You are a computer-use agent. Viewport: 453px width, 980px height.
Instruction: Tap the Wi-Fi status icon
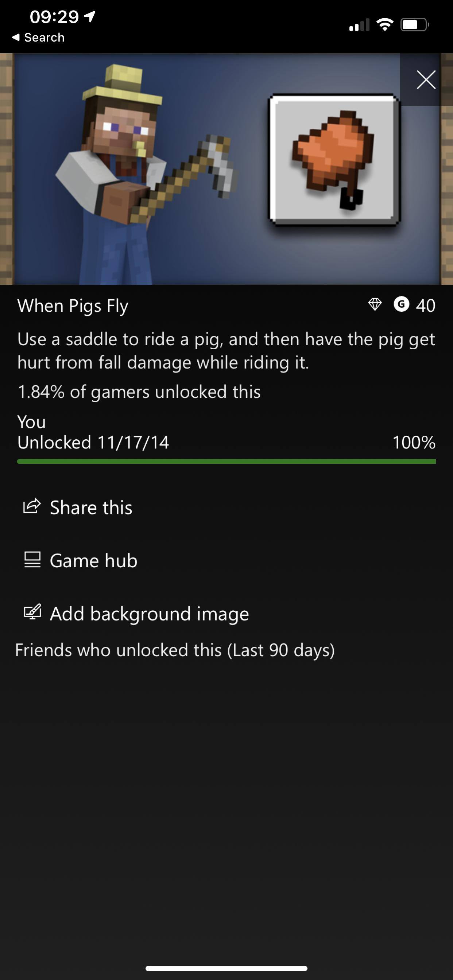pyautogui.click(x=384, y=25)
